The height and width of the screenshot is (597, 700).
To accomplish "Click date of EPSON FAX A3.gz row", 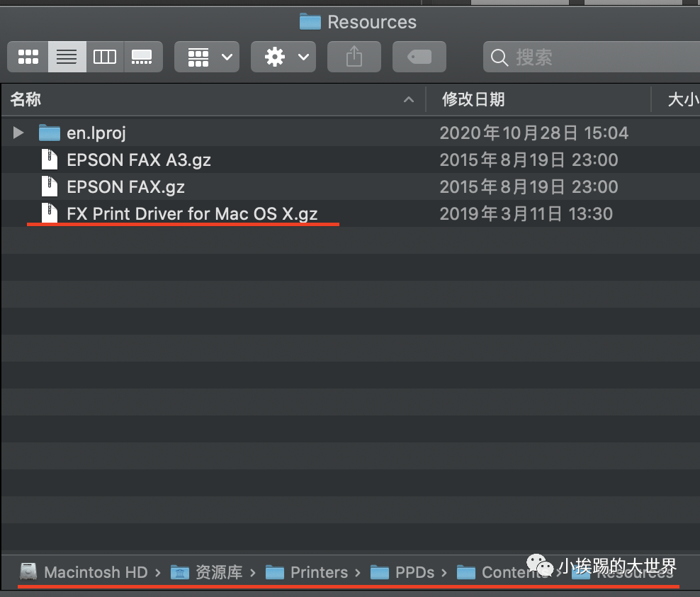I will [529, 160].
